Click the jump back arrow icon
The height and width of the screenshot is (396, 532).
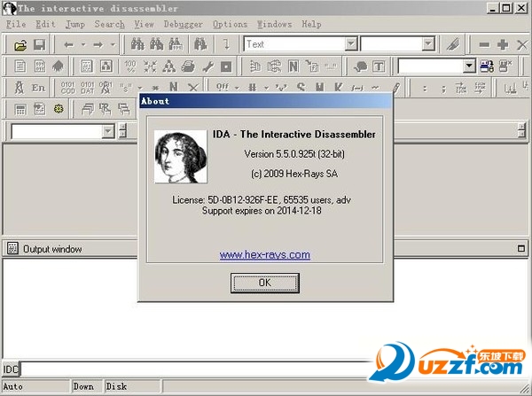tap(68, 44)
